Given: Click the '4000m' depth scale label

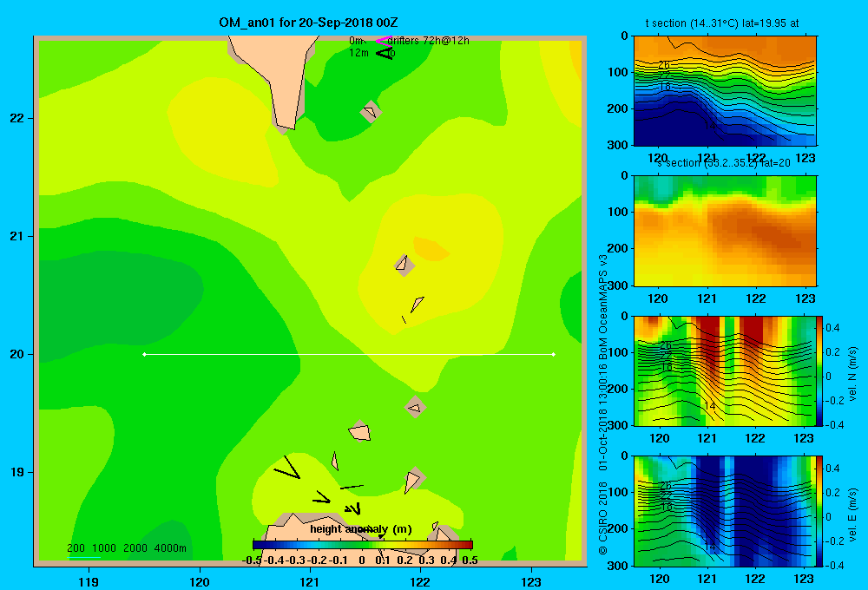Looking at the screenshot, I should 170,548.
